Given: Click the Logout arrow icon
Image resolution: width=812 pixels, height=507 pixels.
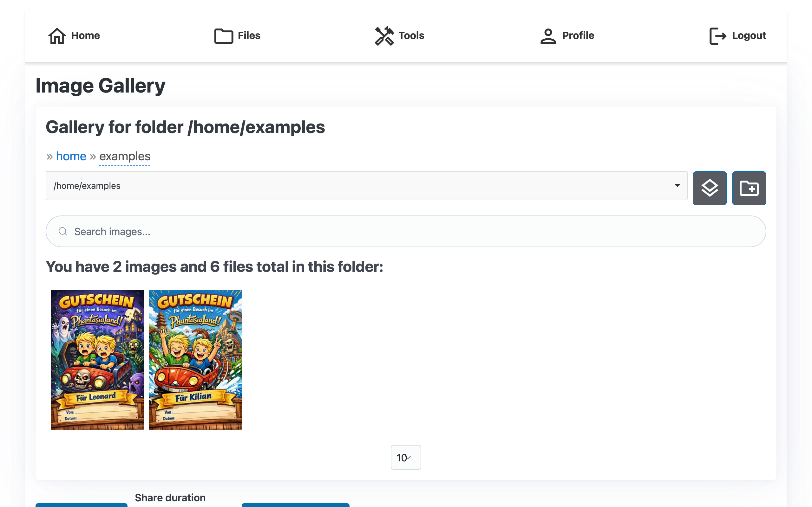Looking at the screenshot, I should (x=718, y=35).
